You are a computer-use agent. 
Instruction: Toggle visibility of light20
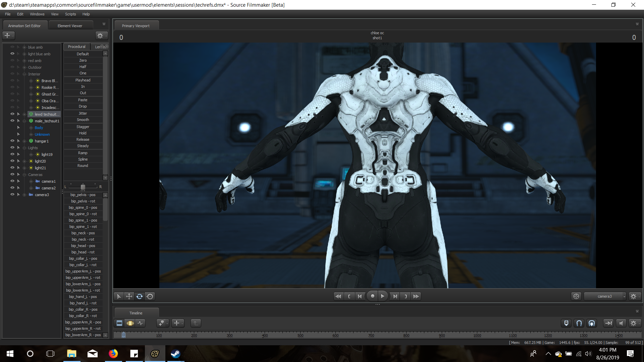pos(12,161)
